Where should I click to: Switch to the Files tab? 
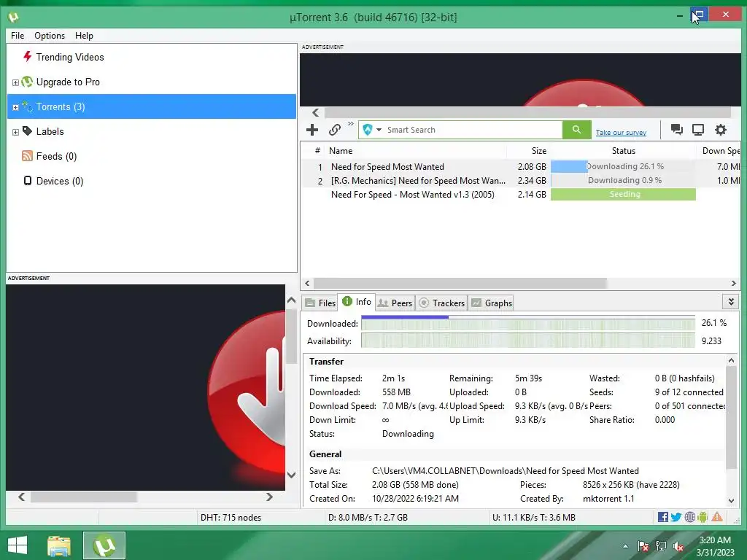(320, 303)
